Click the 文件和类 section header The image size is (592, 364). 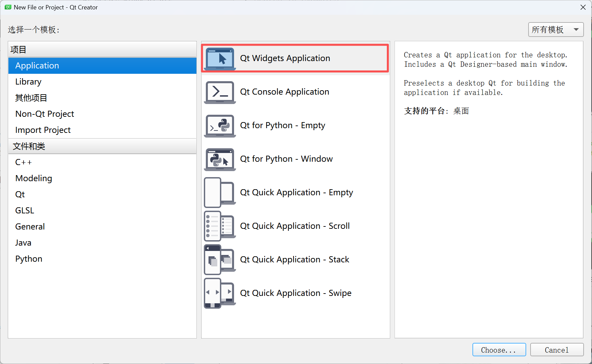pyautogui.click(x=102, y=146)
